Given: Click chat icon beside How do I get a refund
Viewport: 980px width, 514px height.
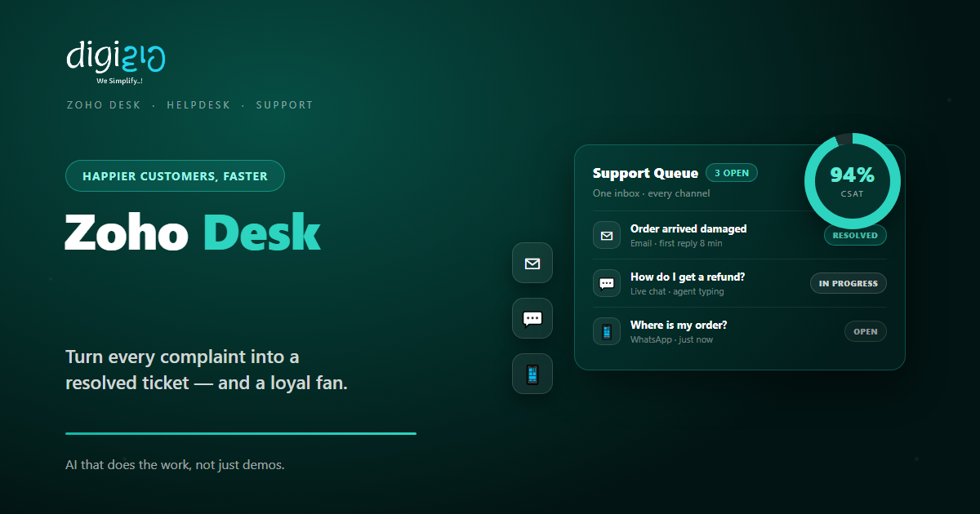Looking at the screenshot, I should coord(607,283).
